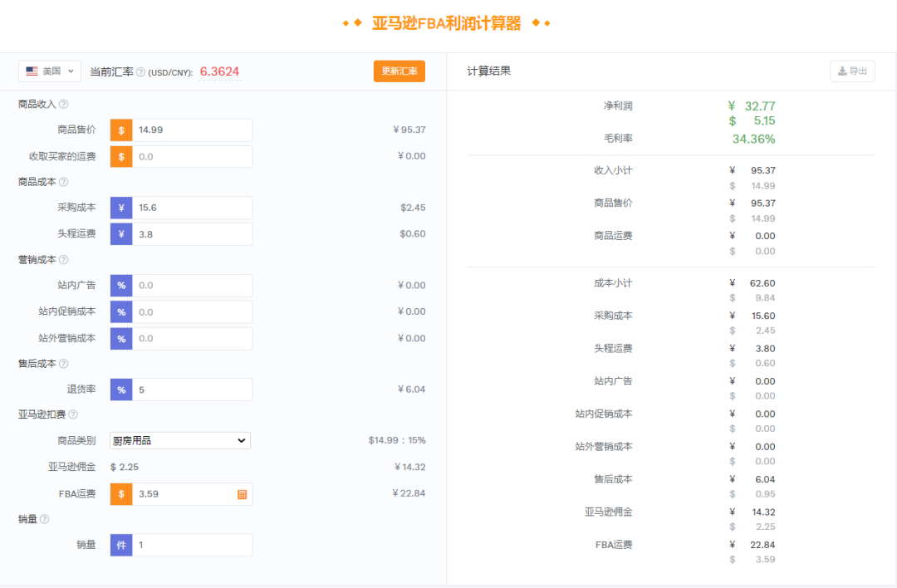The width and height of the screenshot is (897, 588).
Task: Open the 美国 country dropdown
Action: [x=50, y=71]
